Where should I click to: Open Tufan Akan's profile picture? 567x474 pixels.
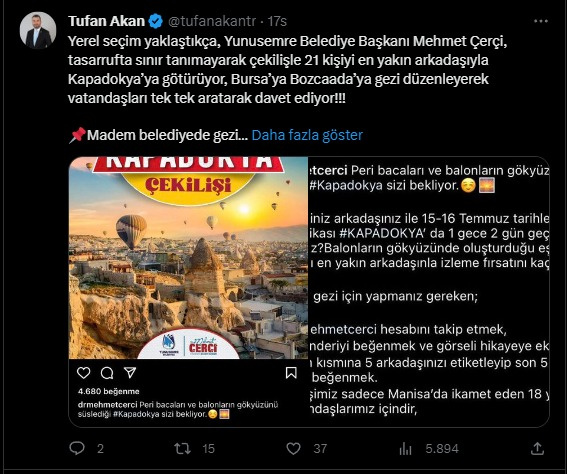(x=38, y=30)
